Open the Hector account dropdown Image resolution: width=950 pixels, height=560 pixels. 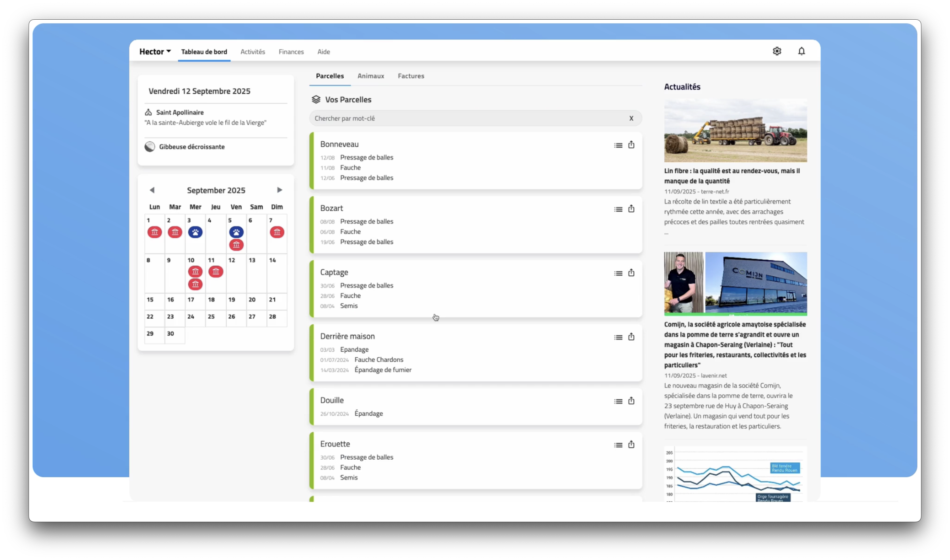point(155,52)
